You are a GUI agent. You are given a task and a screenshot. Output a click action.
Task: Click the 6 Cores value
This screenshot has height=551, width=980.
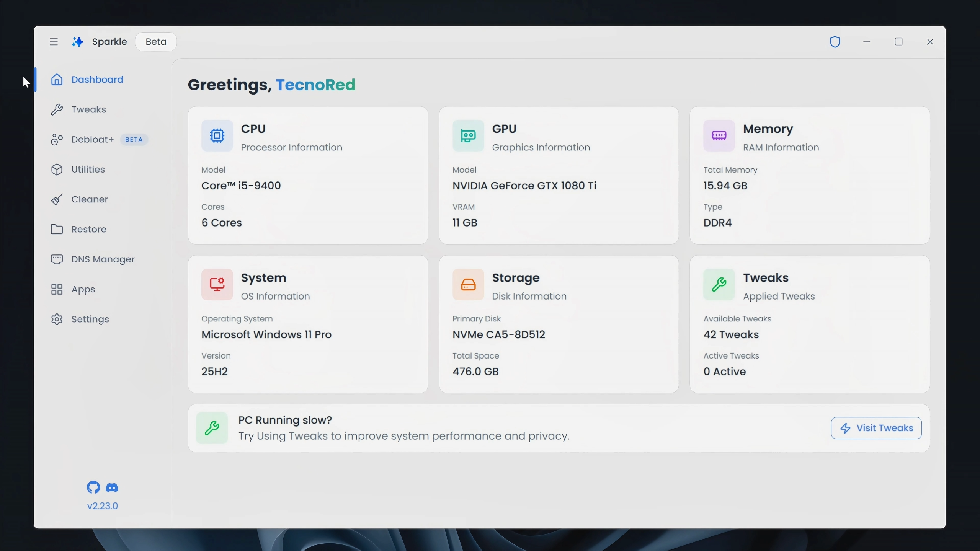tap(222, 223)
